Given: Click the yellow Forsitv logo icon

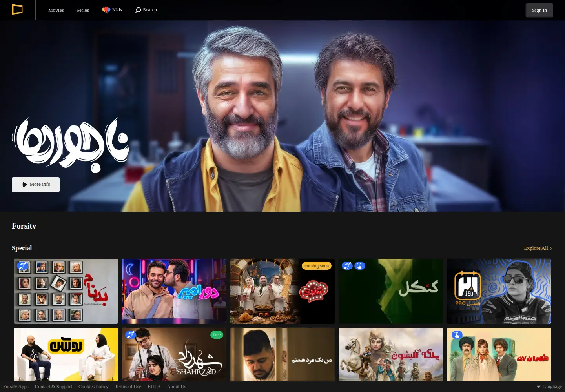Looking at the screenshot, I should click(17, 9).
